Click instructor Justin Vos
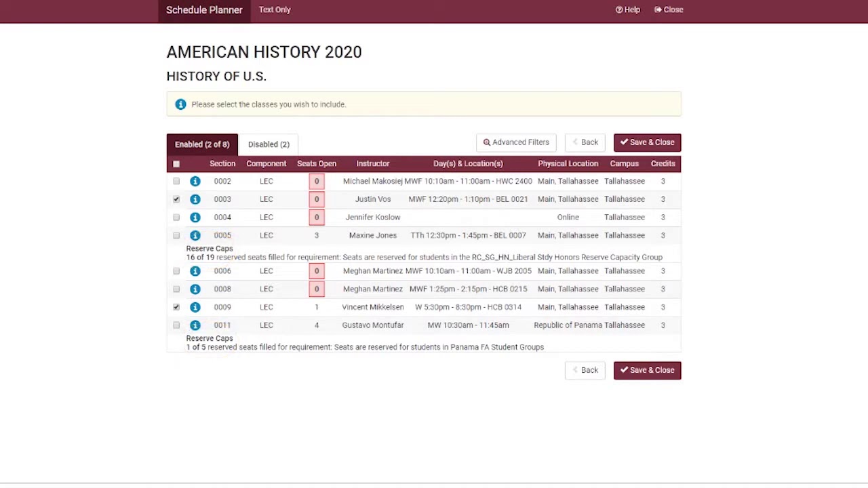The height and width of the screenshot is (488, 868). tap(373, 199)
